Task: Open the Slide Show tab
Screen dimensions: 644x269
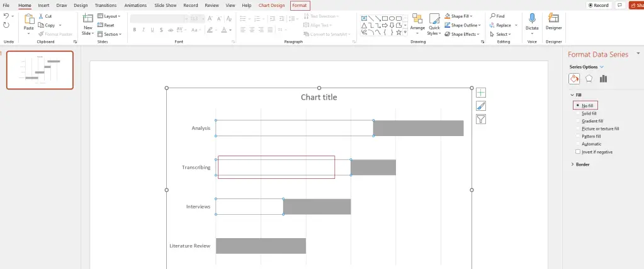Action: (x=166, y=5)
